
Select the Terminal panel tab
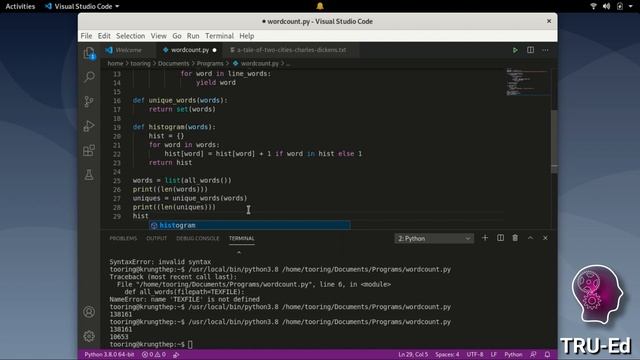pyautogui.click(x=241, y=238)
